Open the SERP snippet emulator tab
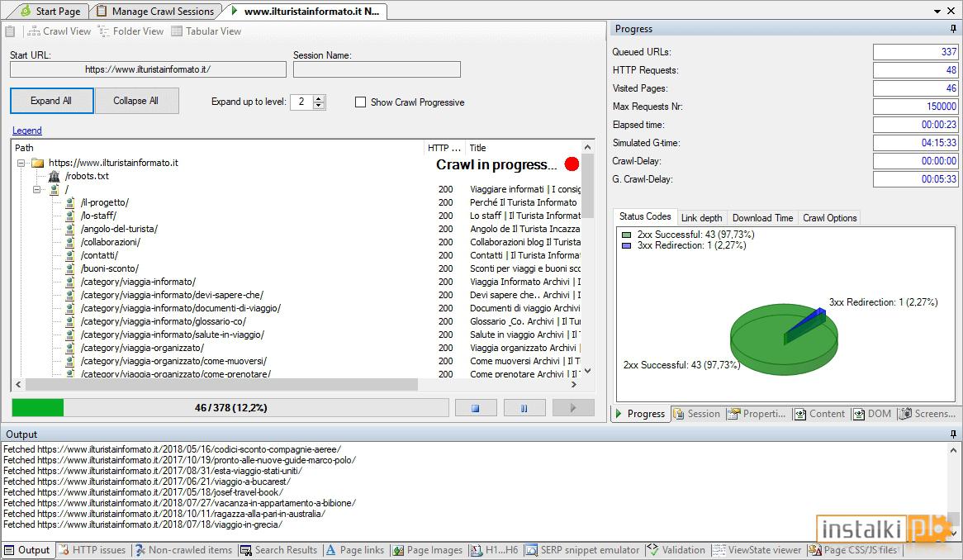This screenshot has width=963, height=560. [x=583, y=550]
